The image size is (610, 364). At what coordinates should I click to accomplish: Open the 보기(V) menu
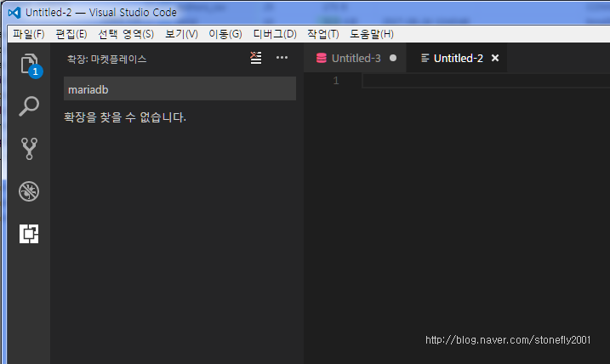click(182, 34)
